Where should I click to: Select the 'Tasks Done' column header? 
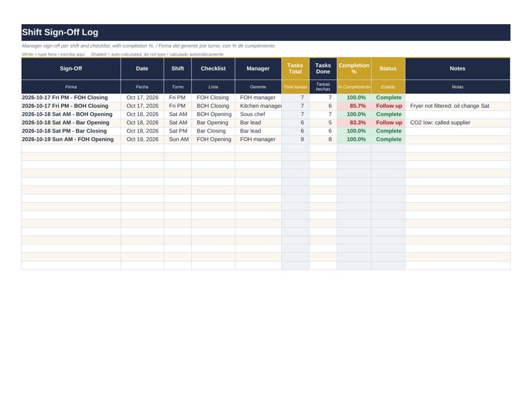point(323,69)
